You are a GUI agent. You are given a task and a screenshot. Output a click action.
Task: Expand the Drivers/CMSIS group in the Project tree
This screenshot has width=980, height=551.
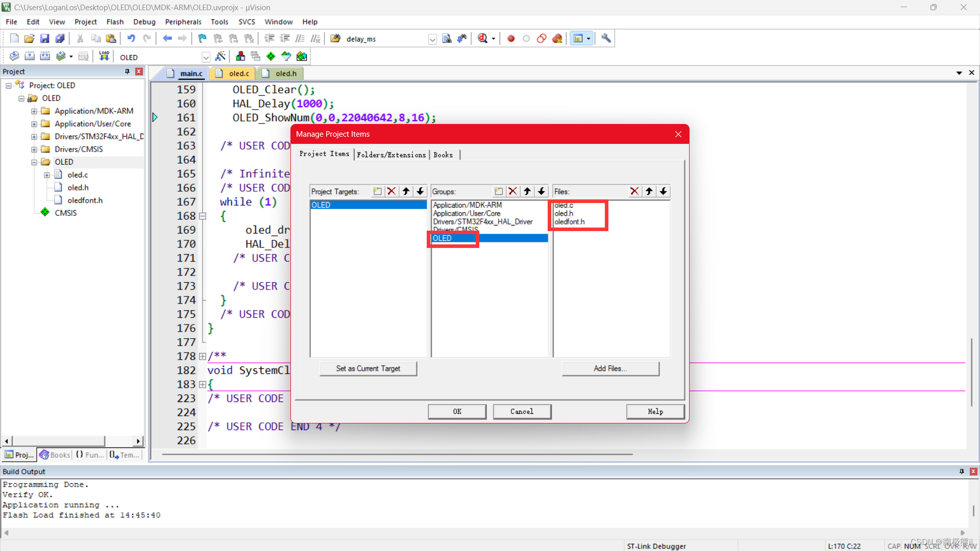[34, 149]
